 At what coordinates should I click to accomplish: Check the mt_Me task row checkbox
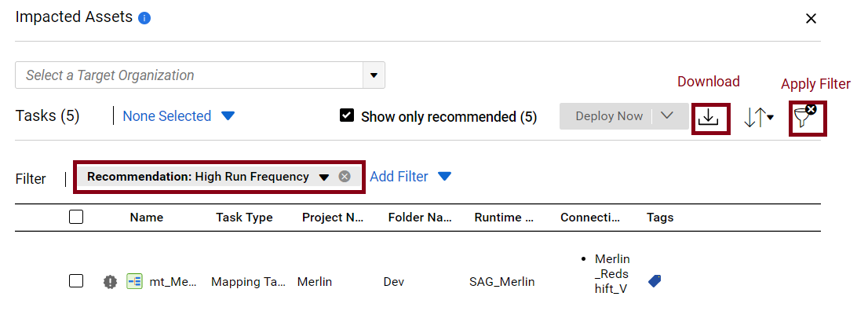tap(76, 281)
